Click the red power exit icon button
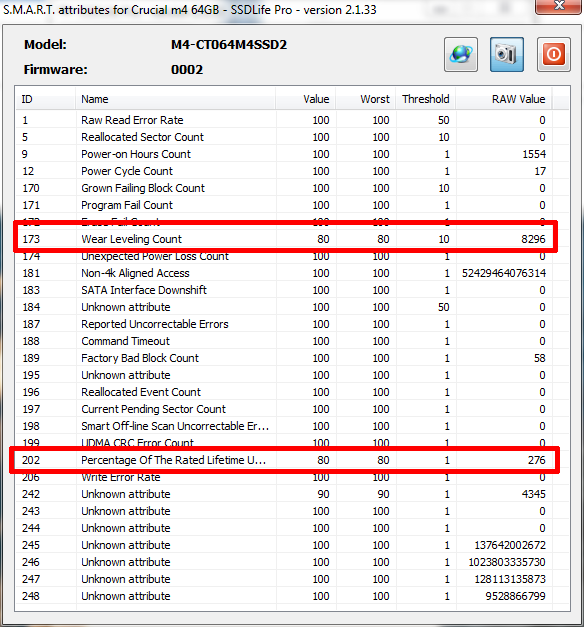Viewport: 584px width, 627px height. point(554,54)
